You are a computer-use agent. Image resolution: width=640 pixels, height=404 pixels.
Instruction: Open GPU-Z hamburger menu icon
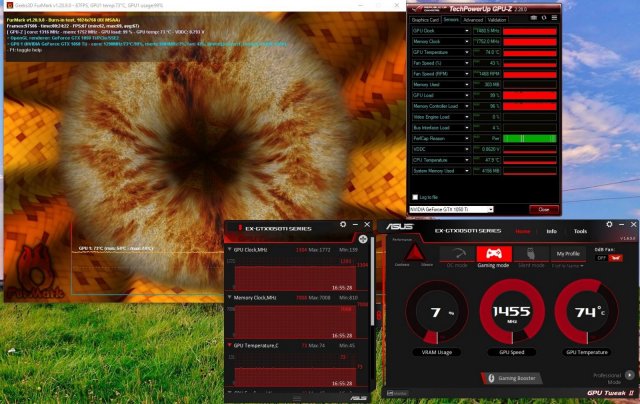(554, 18)
